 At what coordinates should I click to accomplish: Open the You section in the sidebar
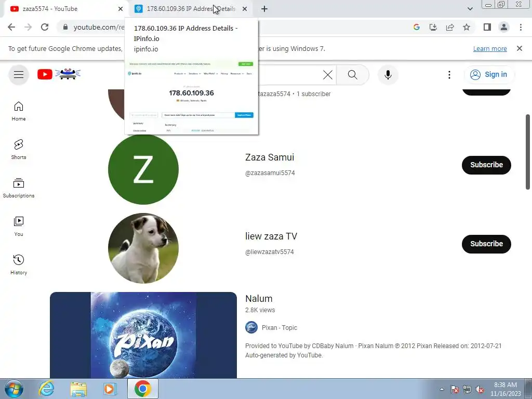pyautogui.click(x=19, y=227)
